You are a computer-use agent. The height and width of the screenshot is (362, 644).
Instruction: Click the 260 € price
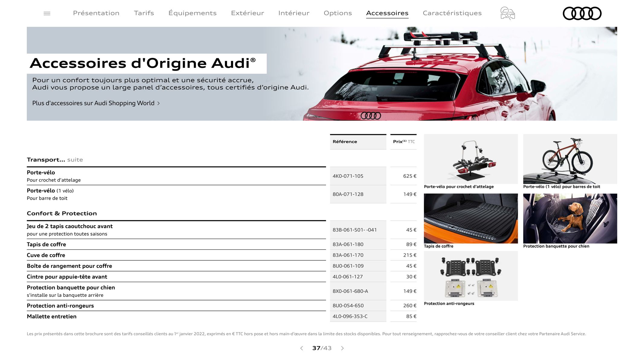coord(410,306)
